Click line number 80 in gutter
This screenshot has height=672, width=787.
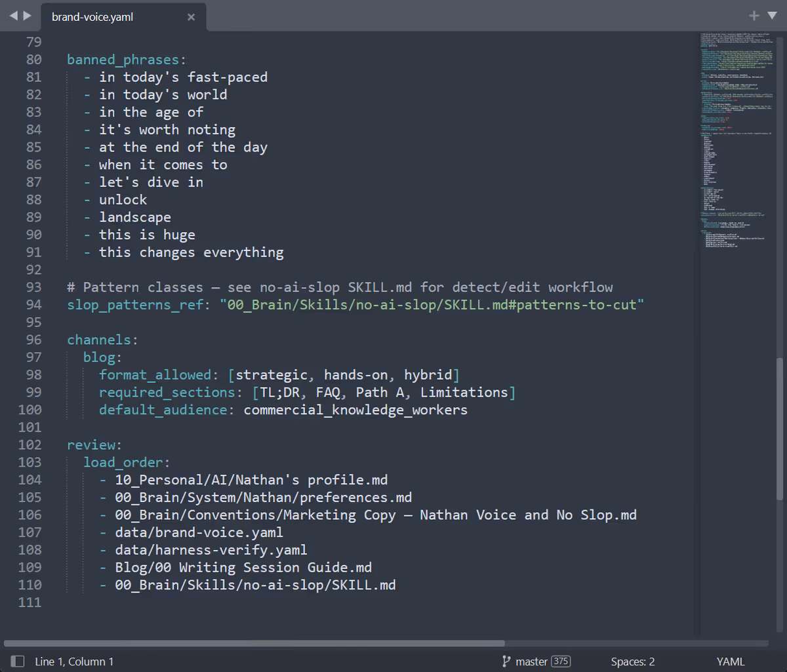33,60
